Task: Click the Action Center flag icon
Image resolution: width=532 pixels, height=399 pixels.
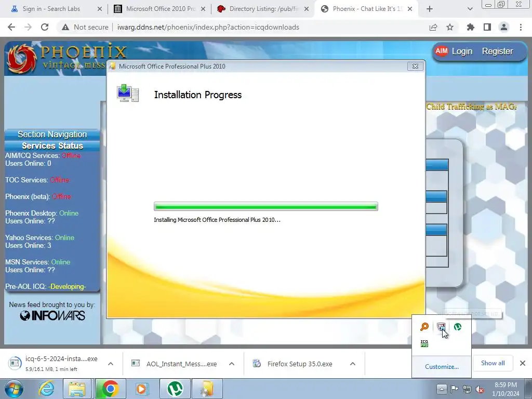Action: click(454, 389)
